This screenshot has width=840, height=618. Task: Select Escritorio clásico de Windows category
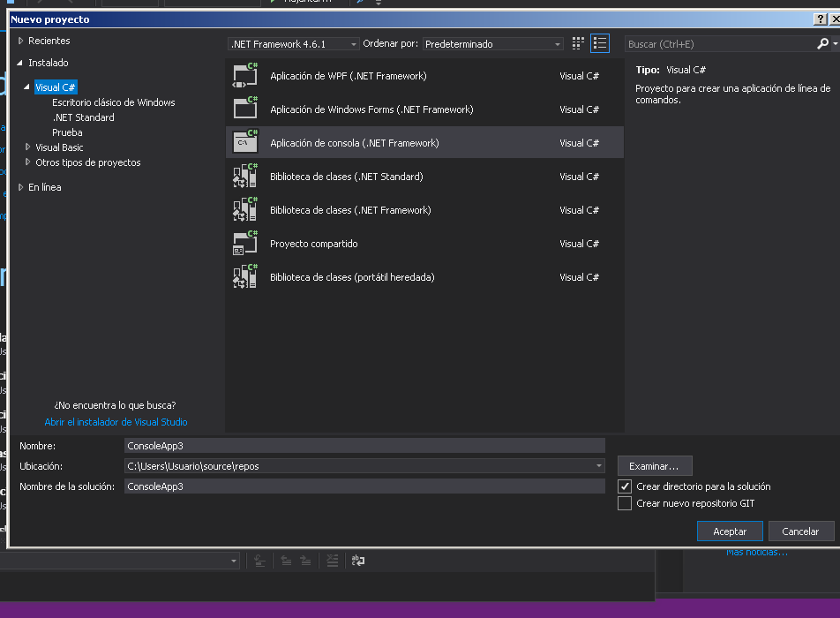tap(114, 102)
